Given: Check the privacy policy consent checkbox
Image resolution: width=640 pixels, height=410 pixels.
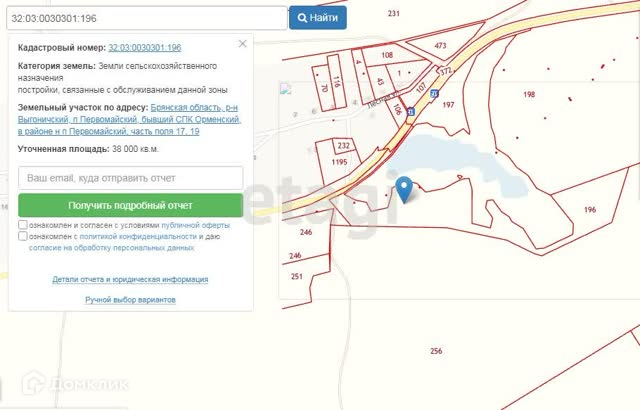Looking at the screenshot, I should coord(23,236).
